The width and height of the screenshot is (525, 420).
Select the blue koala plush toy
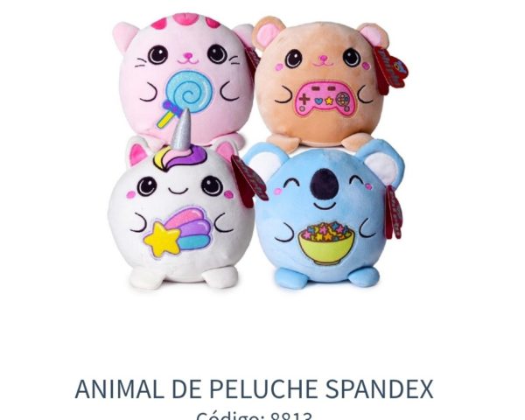click(326, 214)
